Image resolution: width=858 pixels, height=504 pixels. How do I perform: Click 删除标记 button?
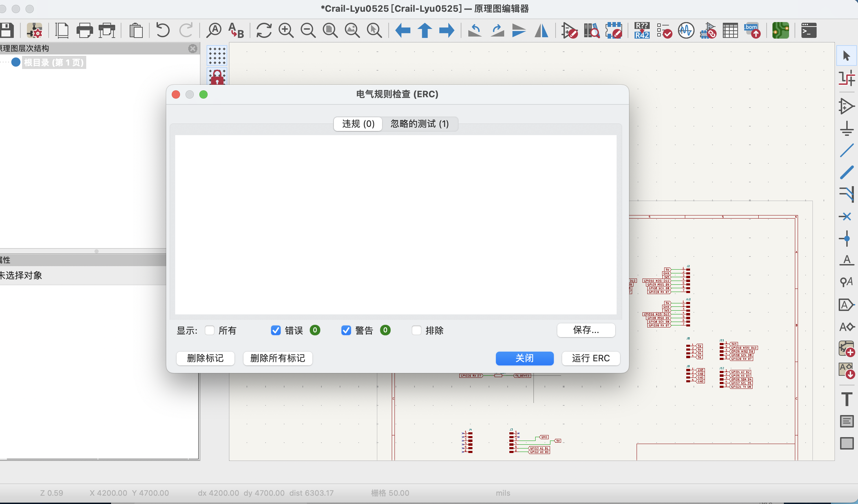[206, 358]
